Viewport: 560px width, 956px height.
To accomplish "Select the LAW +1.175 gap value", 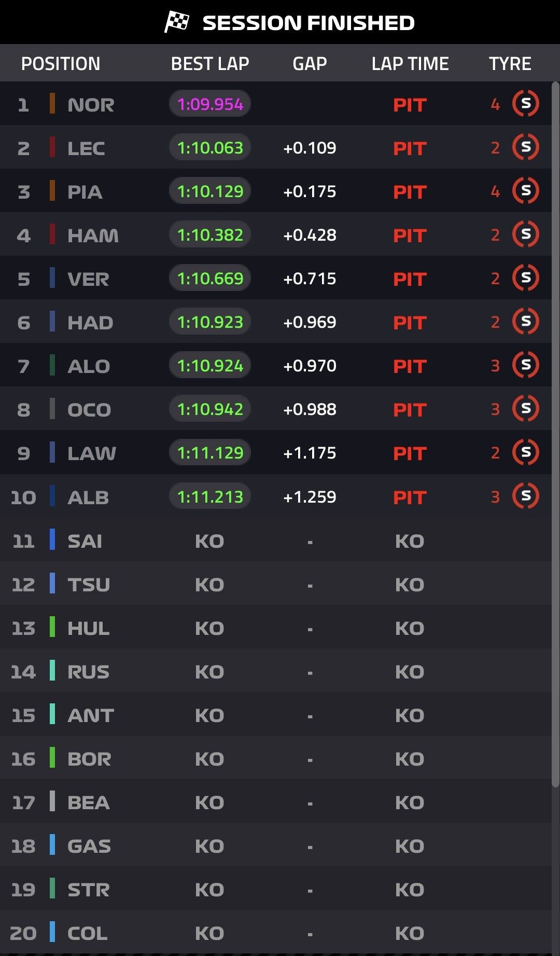I will (x=310, y=453).
